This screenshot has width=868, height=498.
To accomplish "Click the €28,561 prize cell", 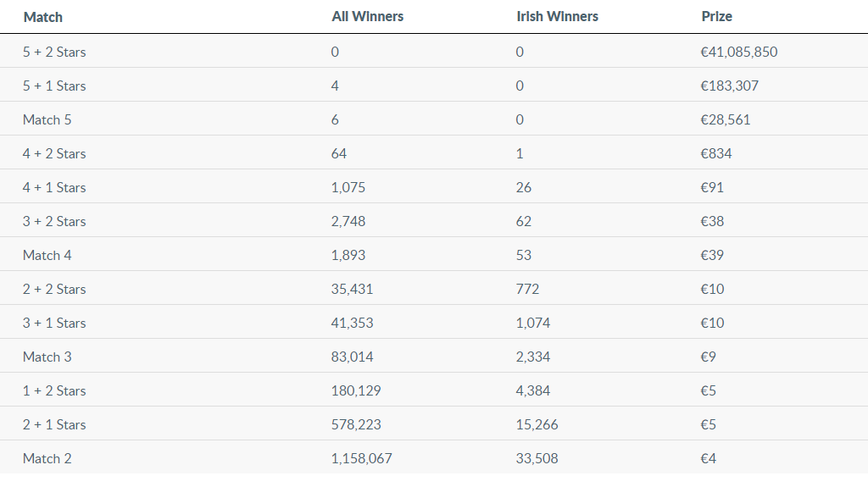I will coord(726,119).
